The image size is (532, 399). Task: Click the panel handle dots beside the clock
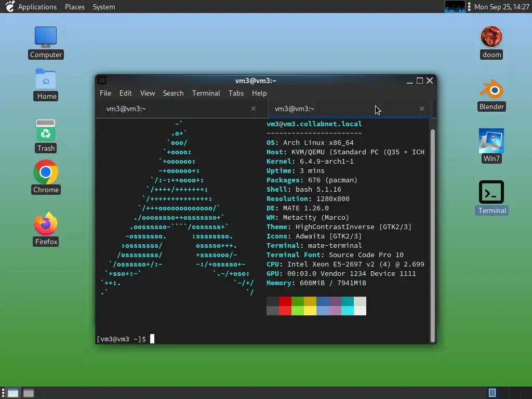(x=469, y=6)
